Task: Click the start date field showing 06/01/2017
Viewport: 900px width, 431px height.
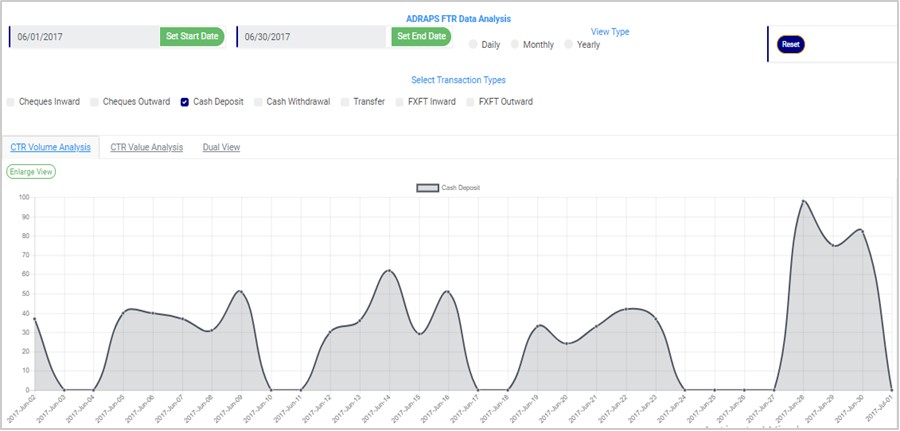Action: (x=85, y=37)
